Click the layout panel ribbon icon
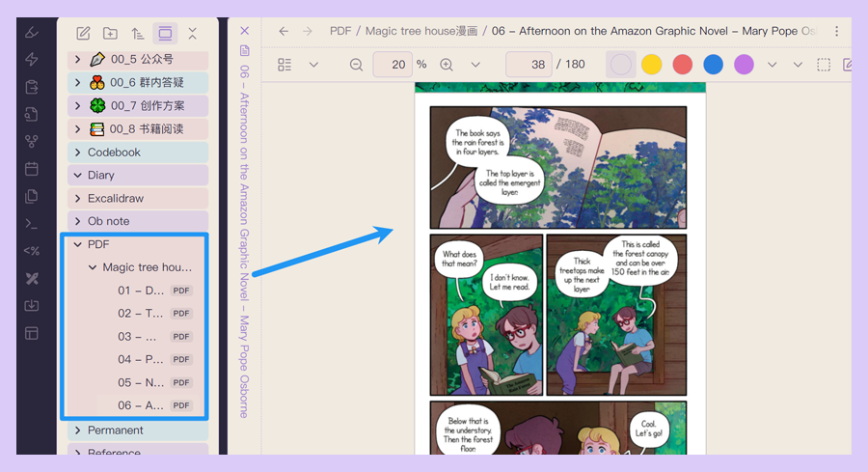 [x=32, y=333]
